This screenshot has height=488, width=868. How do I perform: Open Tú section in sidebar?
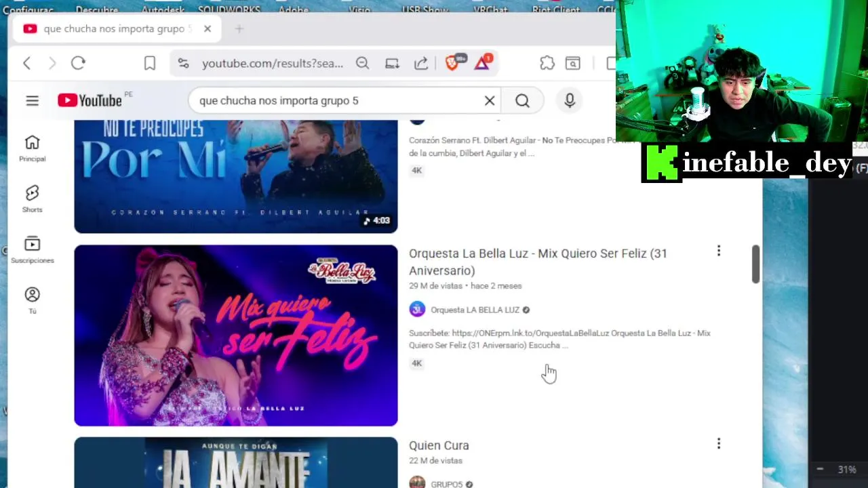pyautogui.click(x=32, y=300)
